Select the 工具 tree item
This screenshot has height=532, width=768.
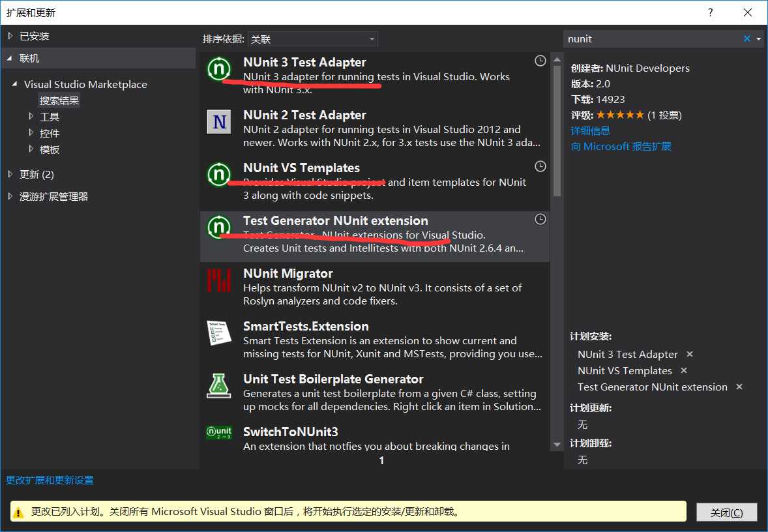point(50,117)
